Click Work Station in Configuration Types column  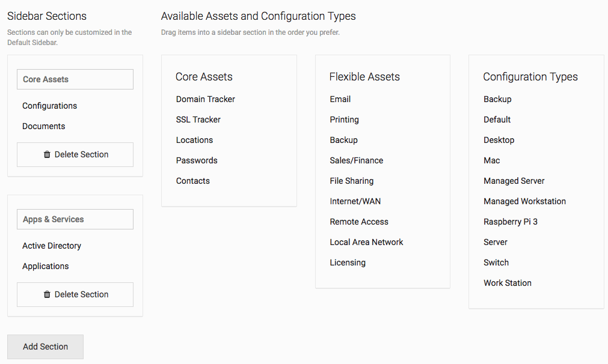pyautogui.click(x=507, y=283)
